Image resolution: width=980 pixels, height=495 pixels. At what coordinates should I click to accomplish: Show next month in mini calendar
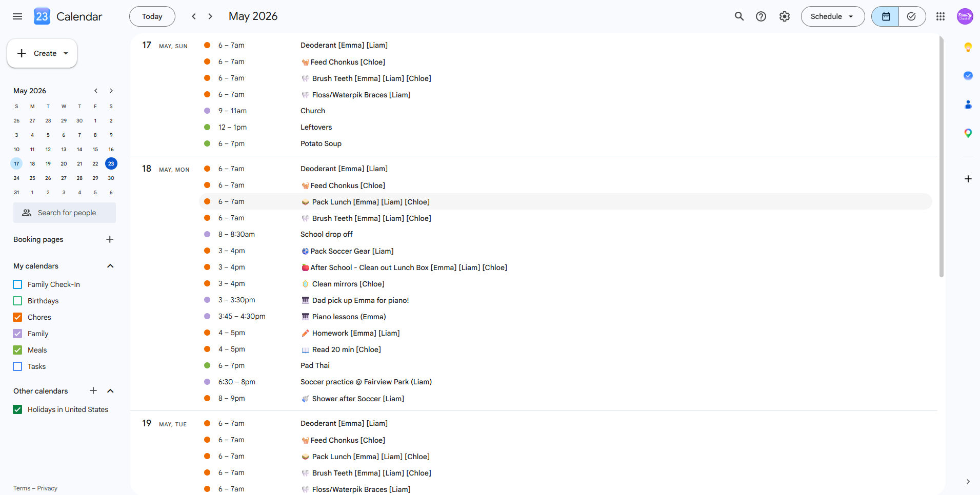click(111, 91)
